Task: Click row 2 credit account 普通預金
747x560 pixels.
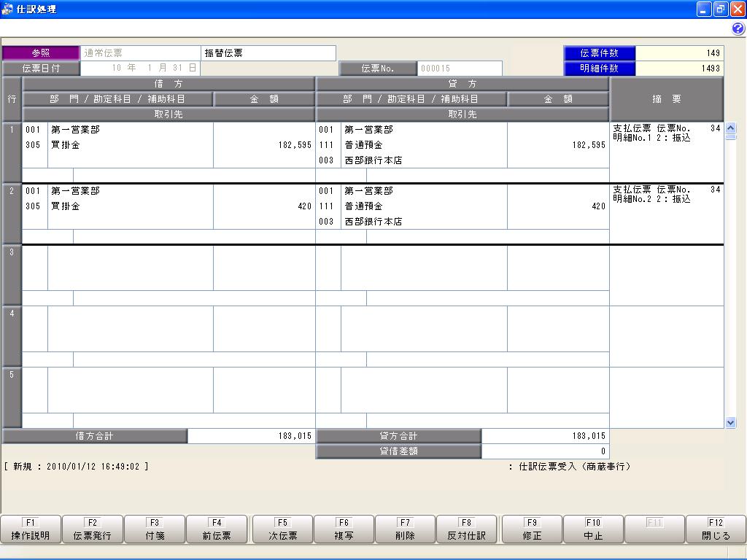Action: (x=363, y=206)
